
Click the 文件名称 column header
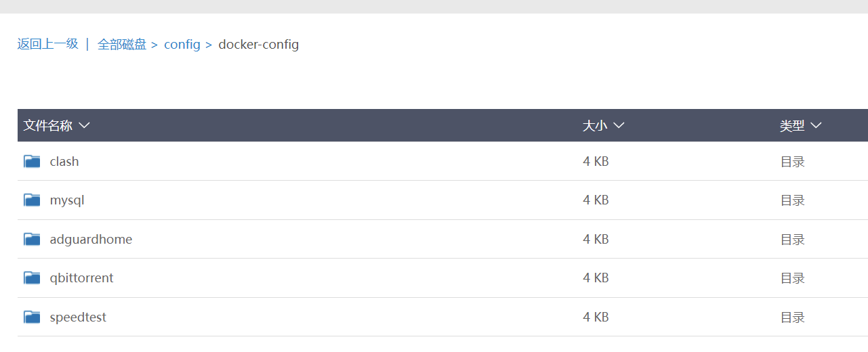48,126
